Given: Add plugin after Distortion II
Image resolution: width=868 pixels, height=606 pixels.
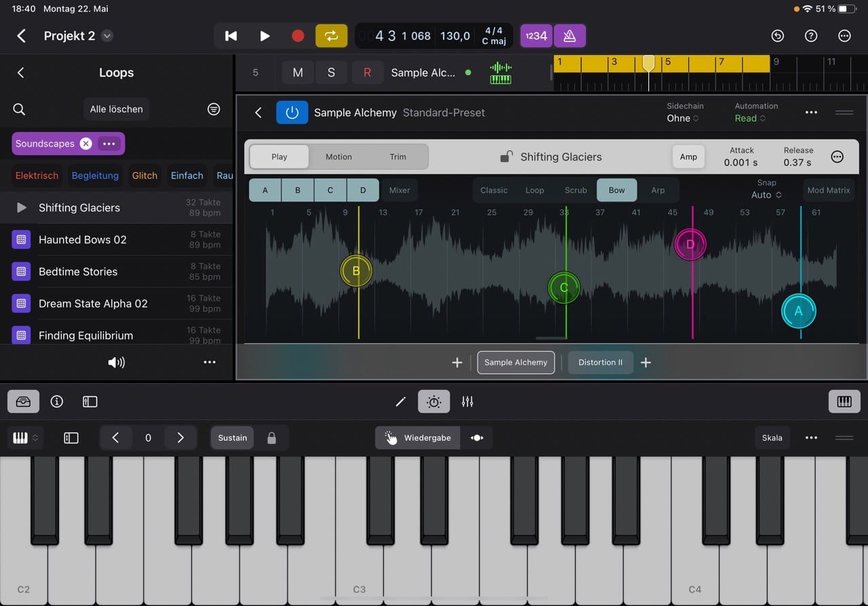Looking at the screenshot, I should (x=646, y=363).
